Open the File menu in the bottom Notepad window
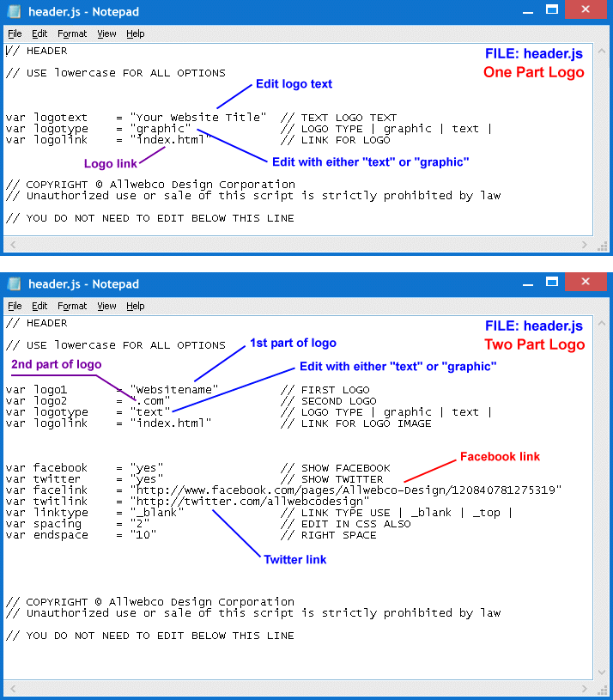The image size is (613, 700). (x=15, y=306)
